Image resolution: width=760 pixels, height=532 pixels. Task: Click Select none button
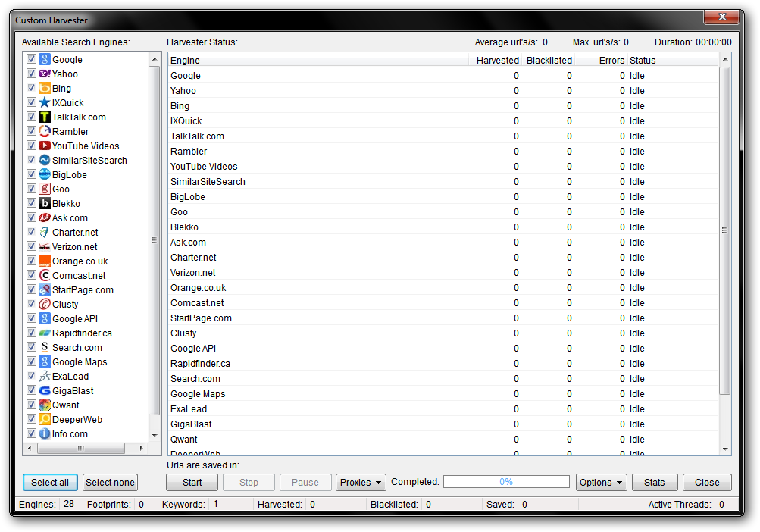coord(110,483)
